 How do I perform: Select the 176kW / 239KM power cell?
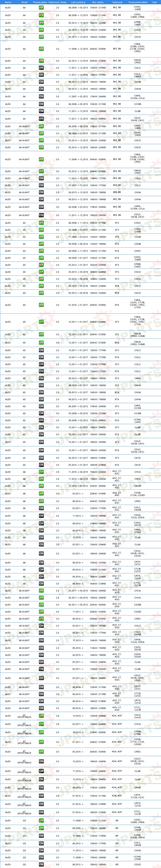point(98,787)
